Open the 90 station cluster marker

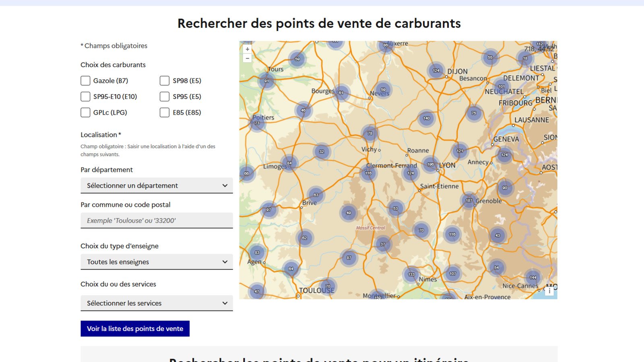click(505, 188)
